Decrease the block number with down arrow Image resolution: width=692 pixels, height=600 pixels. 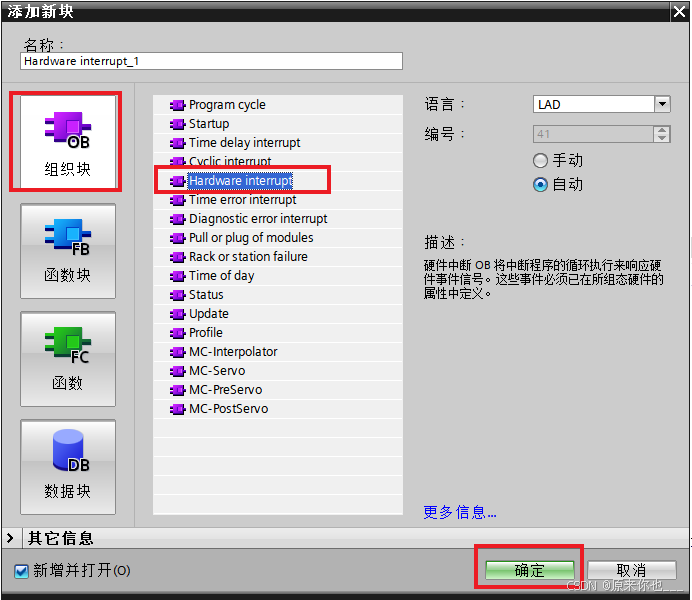tap(662, 138)
